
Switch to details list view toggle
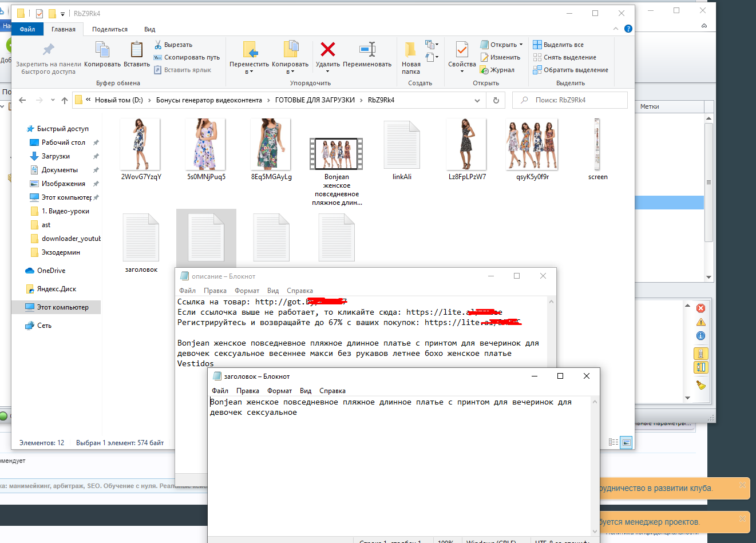(613, 442)
